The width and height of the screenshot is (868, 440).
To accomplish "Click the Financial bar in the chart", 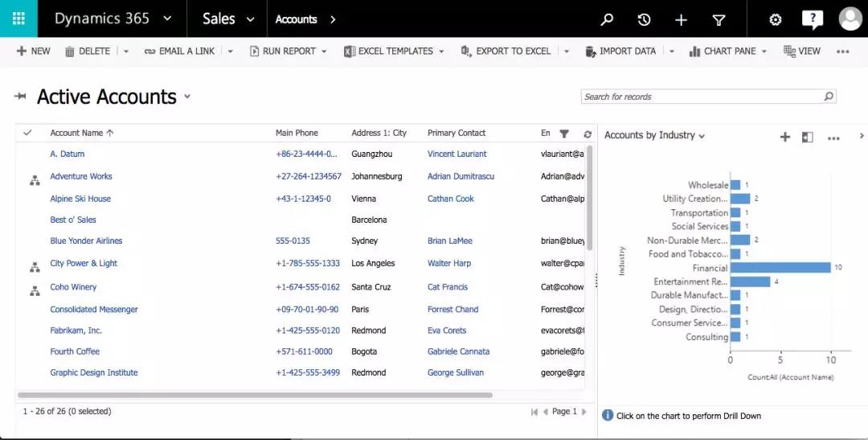I will tap(780, 268).
